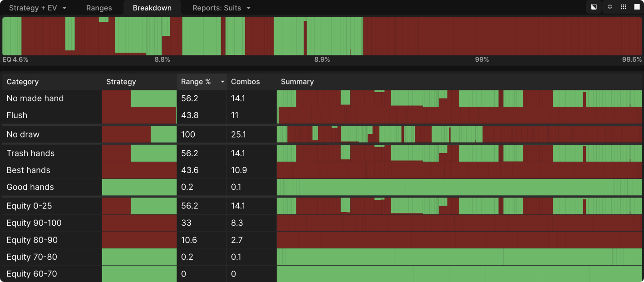
Task: Open the Strategy + EV dropdown arrow
Action: point(64,8)
